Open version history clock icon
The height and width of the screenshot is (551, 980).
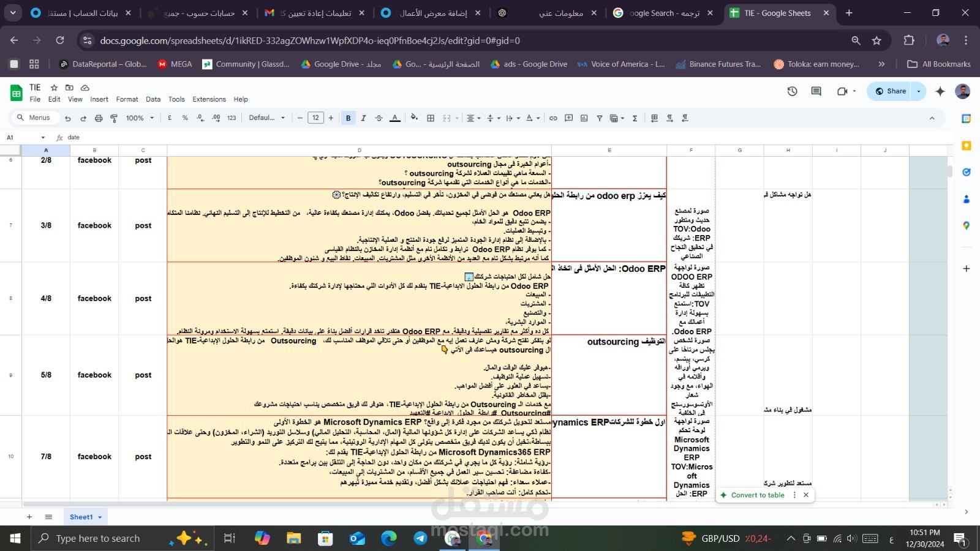(x=792, y=91)
